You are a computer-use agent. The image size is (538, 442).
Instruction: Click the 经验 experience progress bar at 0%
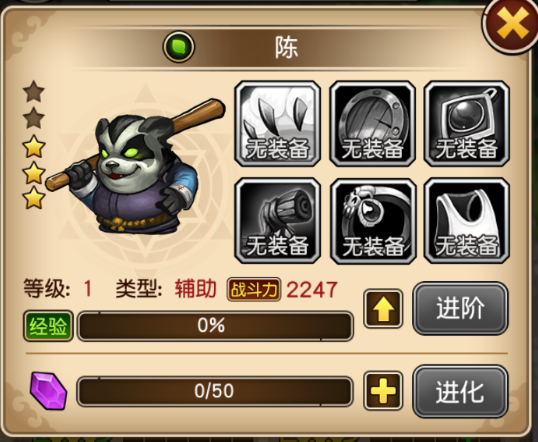(215, 325)
